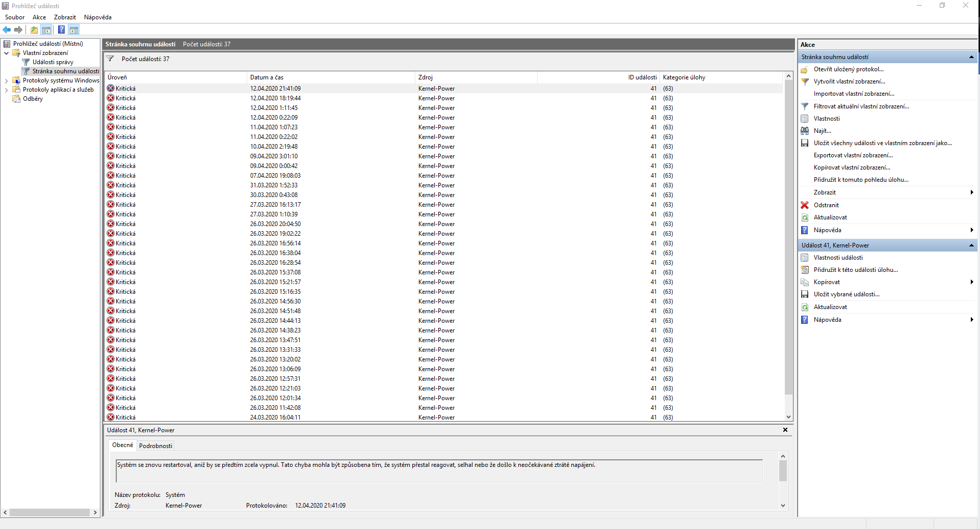Click the Protokoly systému Windows folder icon
The width and height of the screenshot is (980, 529).
tap(16, 80)
